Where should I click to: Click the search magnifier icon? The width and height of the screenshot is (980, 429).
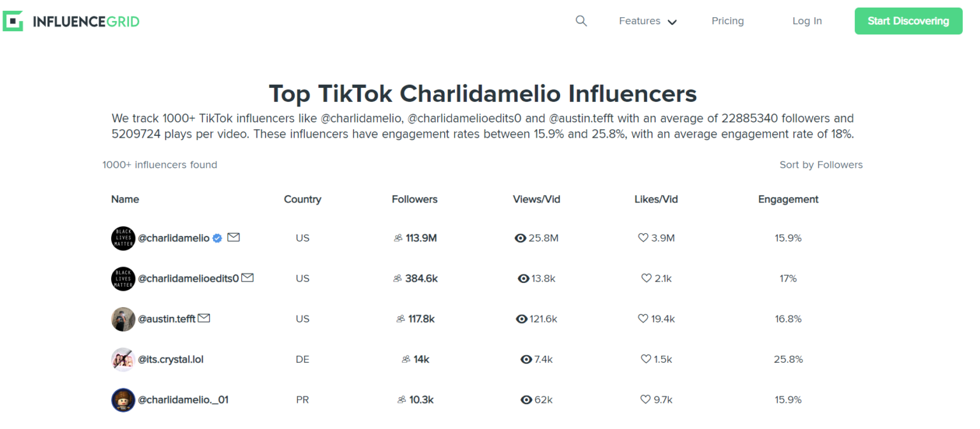click(581, 20)
